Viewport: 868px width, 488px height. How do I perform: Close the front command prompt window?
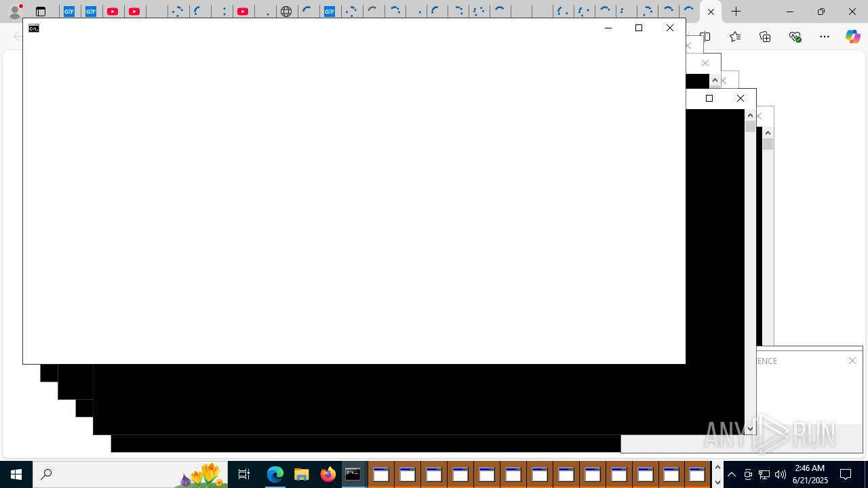point(670,28)
